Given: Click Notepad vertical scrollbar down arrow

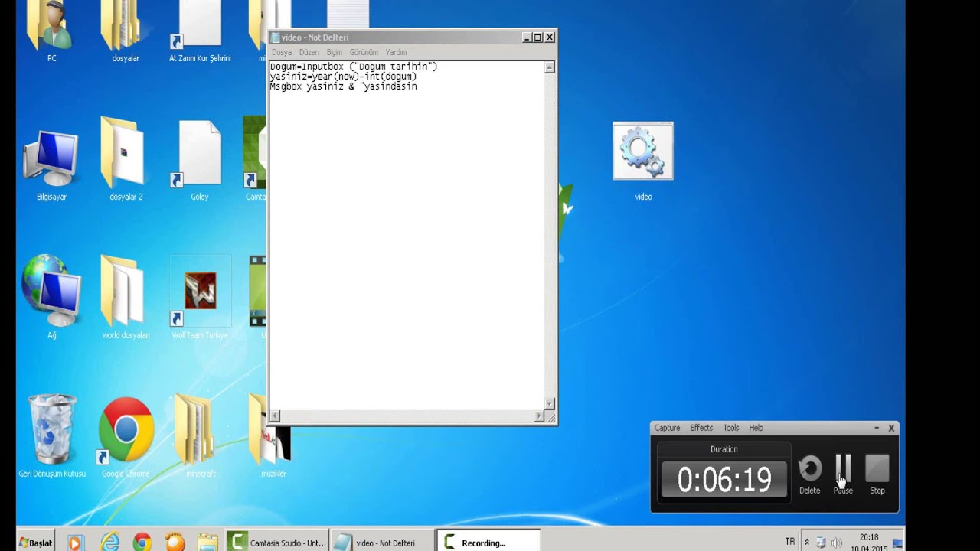Looking at the screenshot, I should [549, 404].
